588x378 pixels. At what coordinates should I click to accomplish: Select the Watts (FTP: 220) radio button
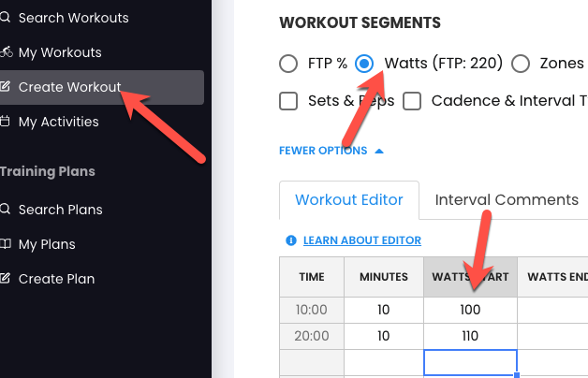[364, 64]
